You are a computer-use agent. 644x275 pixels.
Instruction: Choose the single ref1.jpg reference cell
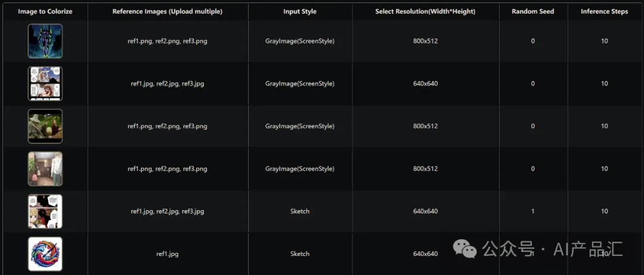coord(168,254)
